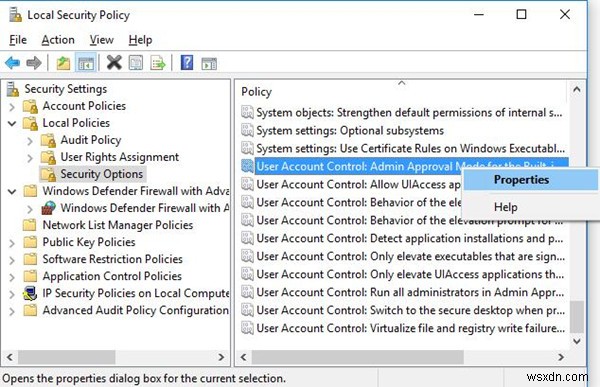Select Software Restriction Policies in the tree
The image size is (600, 387).
coord(112,259)
